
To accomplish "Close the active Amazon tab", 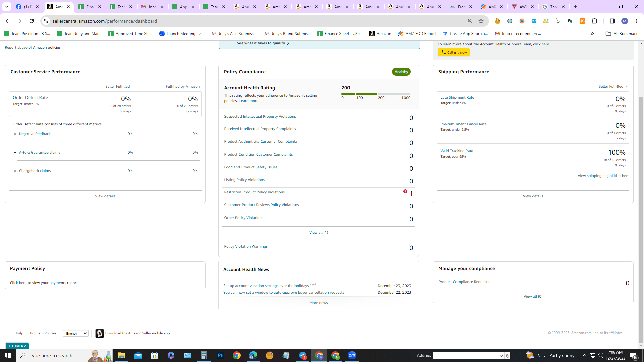I will (68, 7).
